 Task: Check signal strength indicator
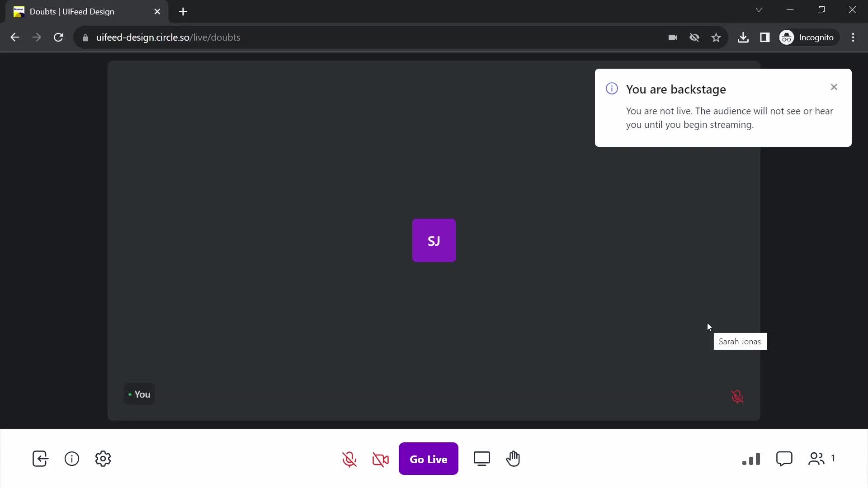click(x=751, y=459)
